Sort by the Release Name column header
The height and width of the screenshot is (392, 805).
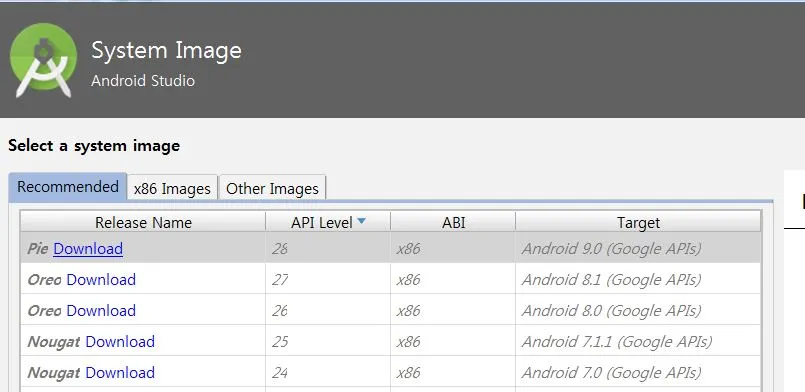143,222
